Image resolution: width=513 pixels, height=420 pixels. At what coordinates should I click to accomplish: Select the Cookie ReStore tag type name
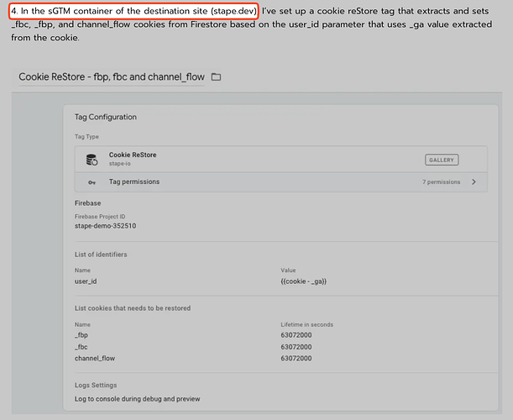click(x=133, y=155)
